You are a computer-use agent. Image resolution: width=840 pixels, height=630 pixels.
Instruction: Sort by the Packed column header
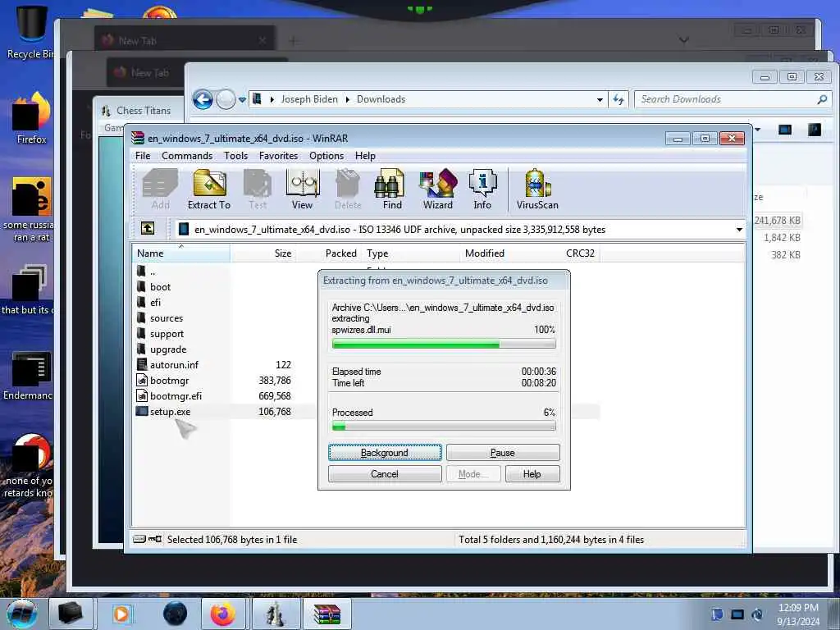328,253
